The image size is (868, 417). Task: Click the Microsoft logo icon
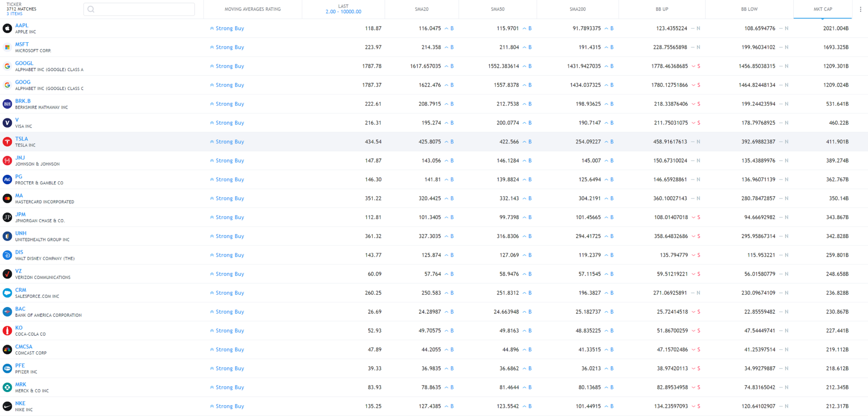pos(7,47)
